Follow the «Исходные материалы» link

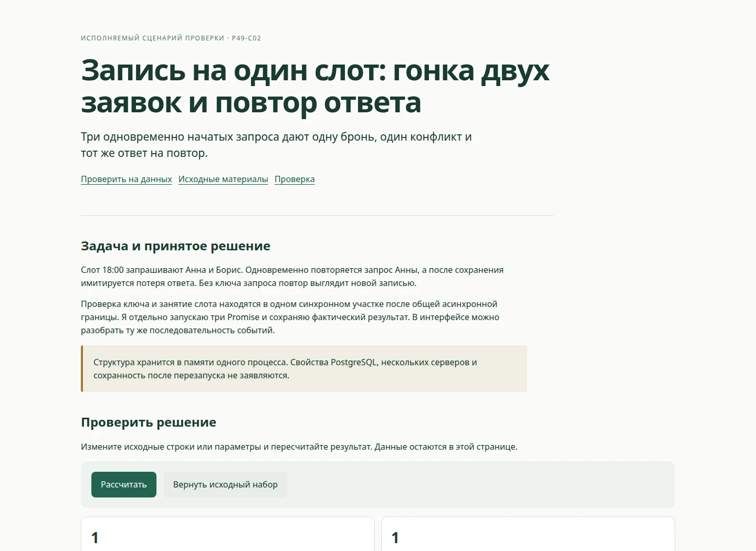[223, 179]
